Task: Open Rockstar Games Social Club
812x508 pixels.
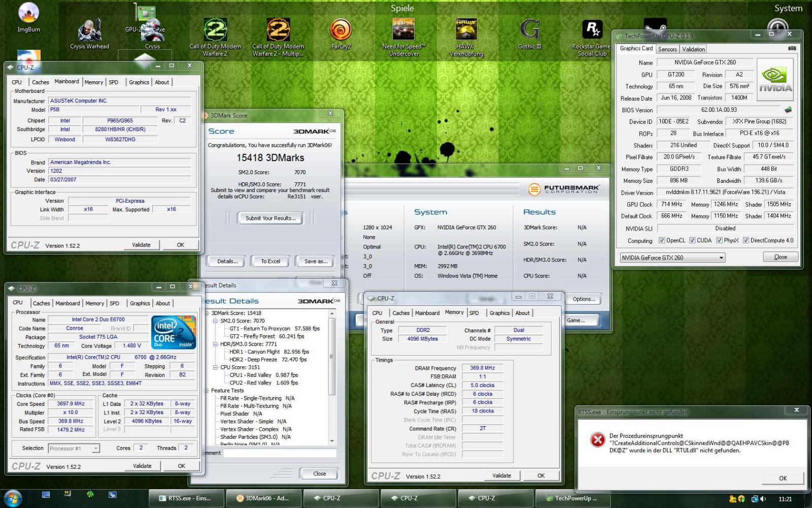Action: 592,37
